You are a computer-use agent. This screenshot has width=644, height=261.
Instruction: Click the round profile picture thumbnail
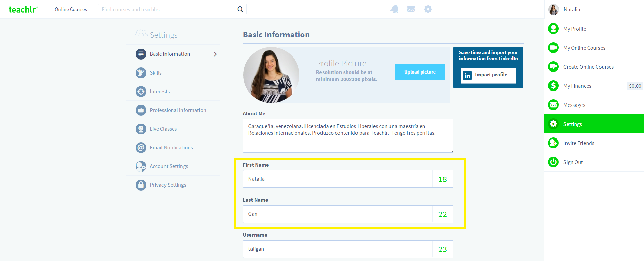click(x=271, y=75)
